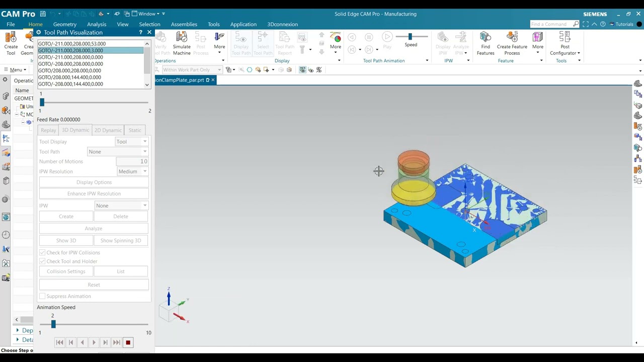644x362 pixels.
Task: Open the Within Work Part Only dropdown
Action: (x=192, y=70)
